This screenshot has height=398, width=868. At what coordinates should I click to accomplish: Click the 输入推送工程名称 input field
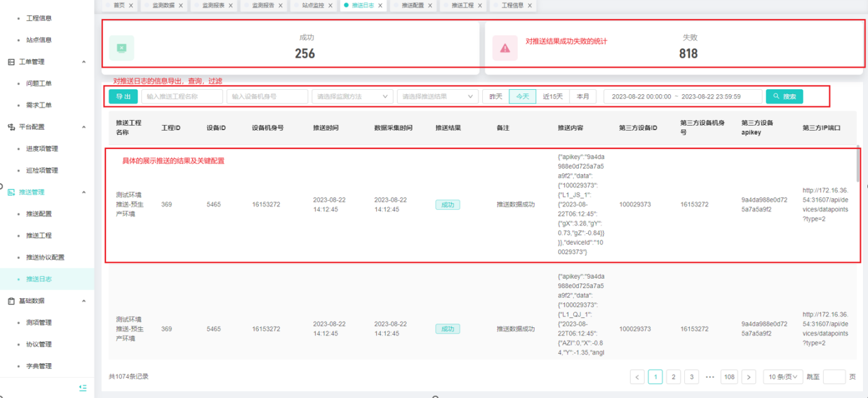point(182,97)
